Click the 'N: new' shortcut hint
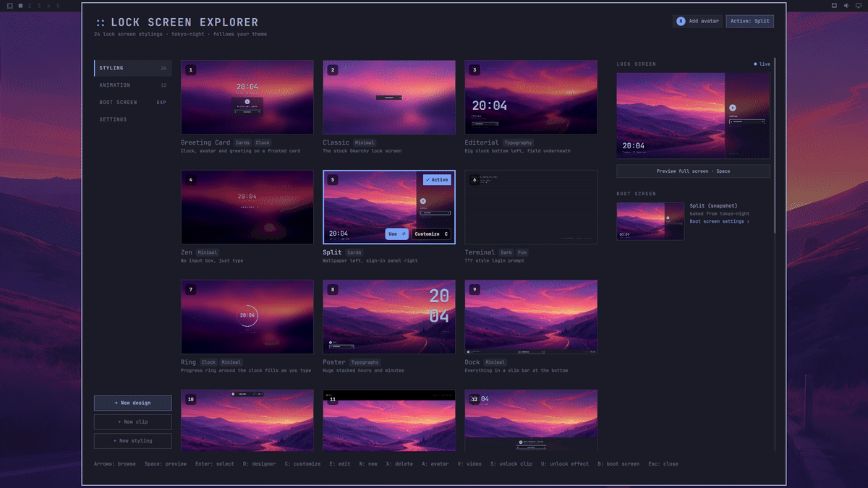Viewport: 868px width, 488px height. coord(368,464)
